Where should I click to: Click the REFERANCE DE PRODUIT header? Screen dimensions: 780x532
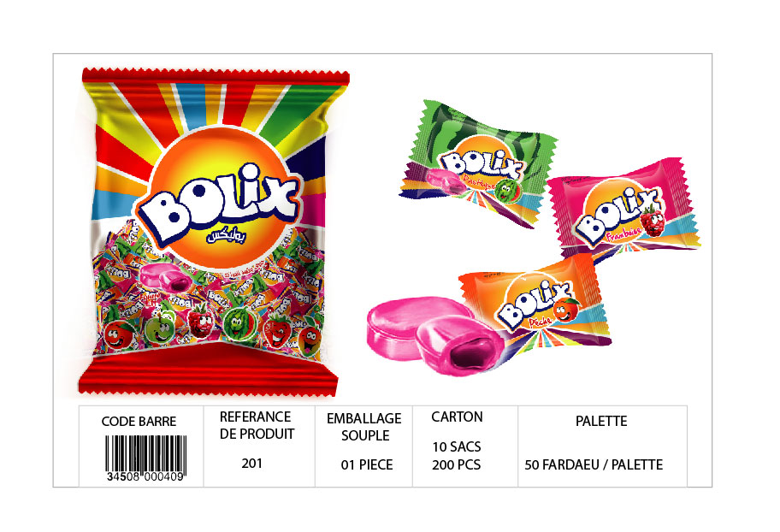(257, 425)
